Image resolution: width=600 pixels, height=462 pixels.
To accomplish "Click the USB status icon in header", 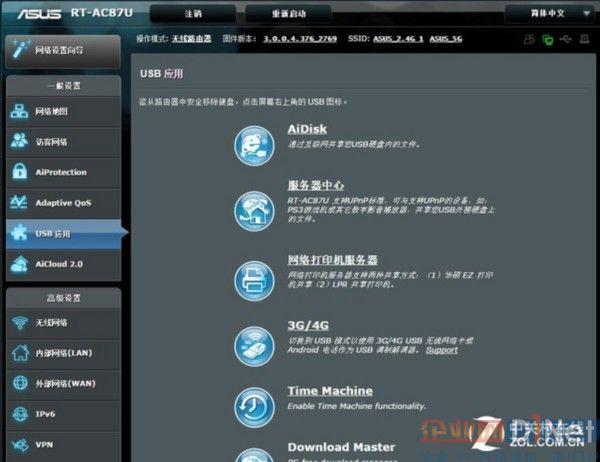I will point(566,39).
